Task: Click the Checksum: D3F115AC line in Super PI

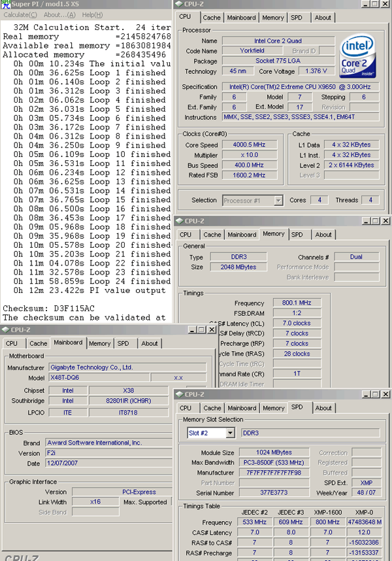Action: (x=48, y=309)
